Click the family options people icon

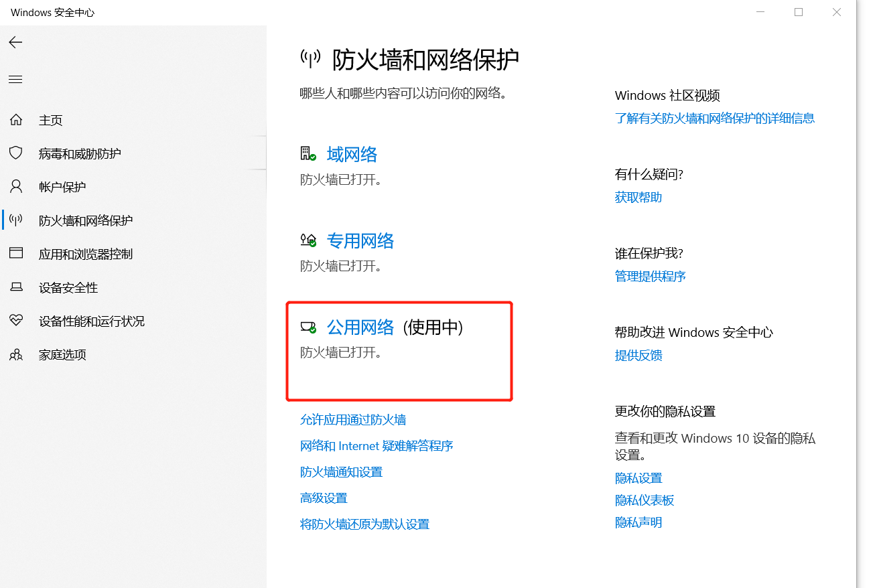point(16,354)
